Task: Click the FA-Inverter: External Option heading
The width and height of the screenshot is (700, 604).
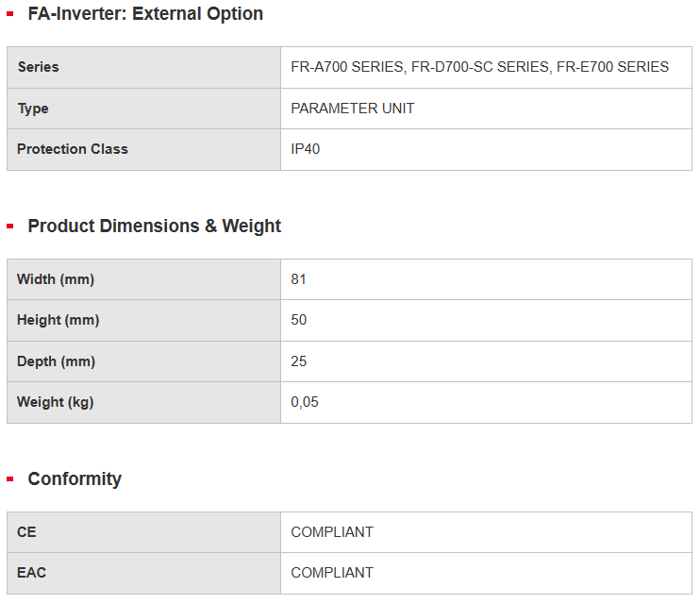Action: click(145, 14)
